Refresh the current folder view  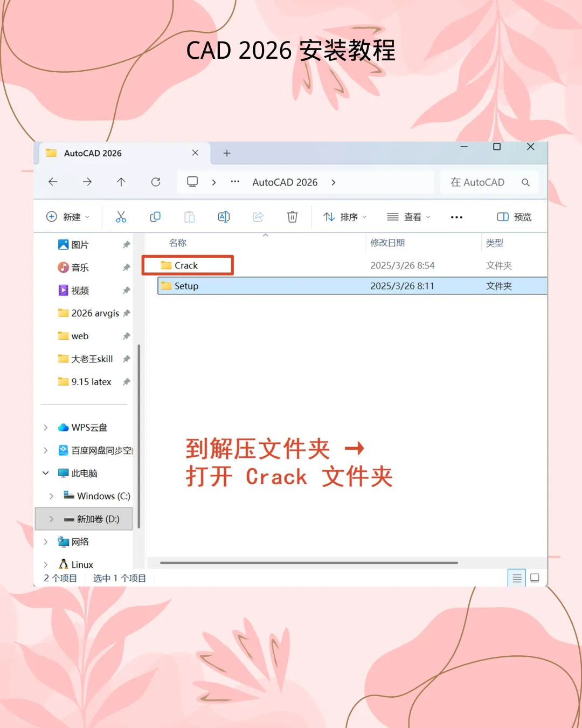(x=156, y=182)
